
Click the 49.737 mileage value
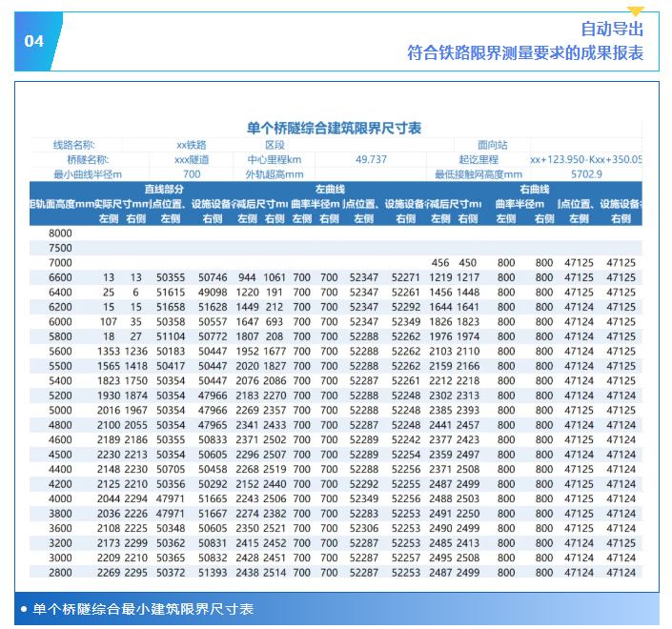pyautogui.click(x=371, y=159)
